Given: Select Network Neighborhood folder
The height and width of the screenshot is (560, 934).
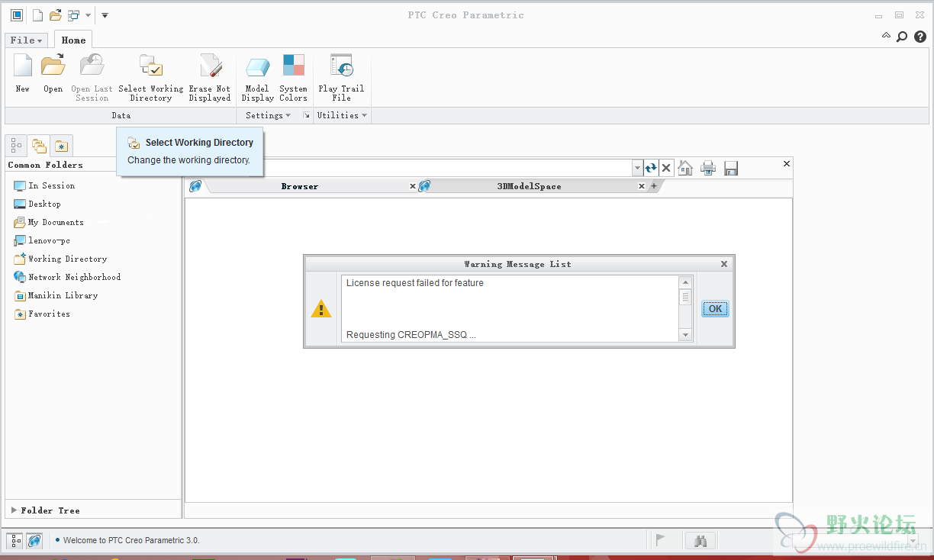Looking at the screenshot, I should pyautogui.click(x=67, y=277).
